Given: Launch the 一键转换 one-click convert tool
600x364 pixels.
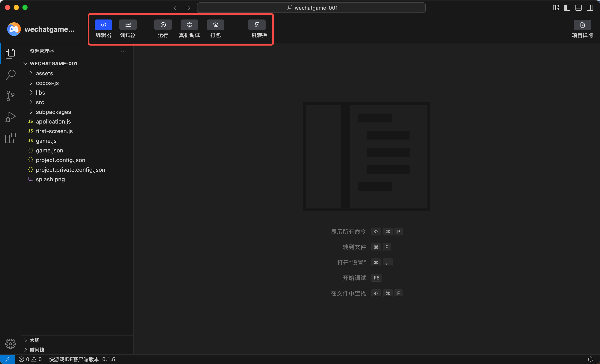Looking at the screenshot, I should (257, 25).
